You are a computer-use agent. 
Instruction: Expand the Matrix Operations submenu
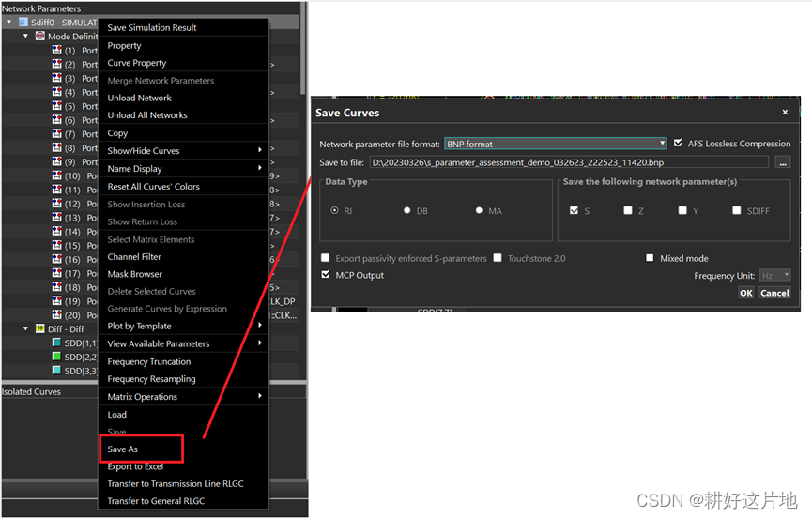(x=183, y=396)
